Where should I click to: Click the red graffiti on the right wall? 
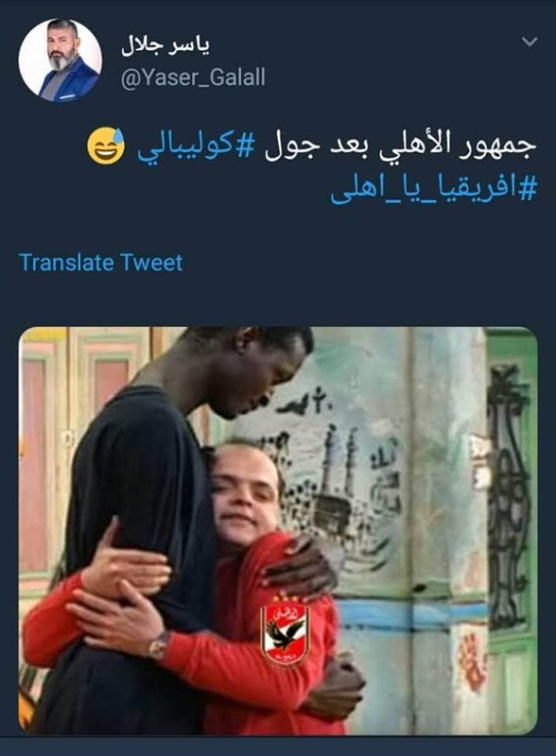pyautogui.click(x=472, y=662)
